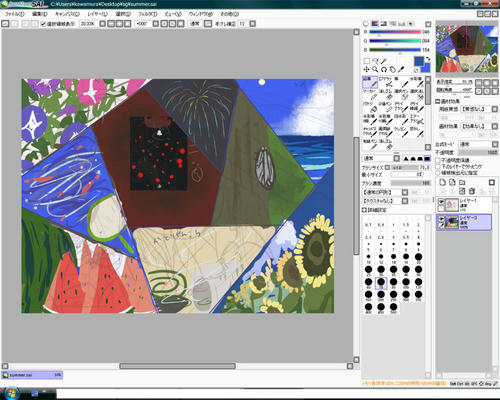Select the Eyedropper color picker tool
This screenshot has height=400, width=500.
pos(401,69)
